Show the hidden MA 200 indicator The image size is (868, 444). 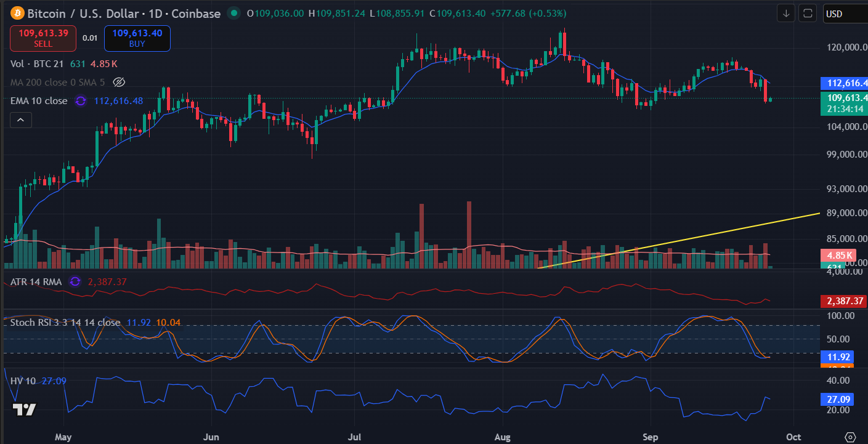(x=120, y=82)
